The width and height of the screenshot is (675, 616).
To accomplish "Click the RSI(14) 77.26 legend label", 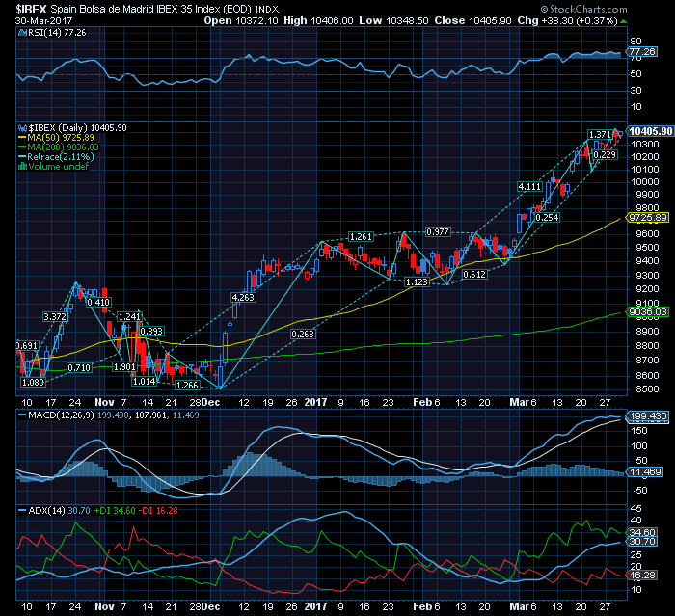I will (x=57, y=32).
